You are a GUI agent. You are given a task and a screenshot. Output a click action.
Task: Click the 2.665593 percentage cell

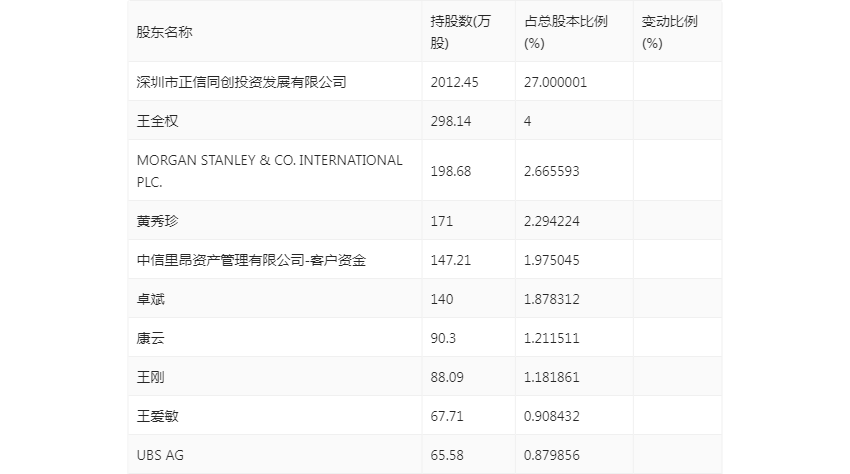pos(551,171)
